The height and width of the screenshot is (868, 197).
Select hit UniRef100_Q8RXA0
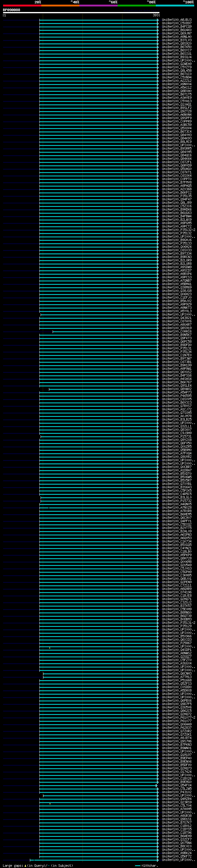coord(177,91)
